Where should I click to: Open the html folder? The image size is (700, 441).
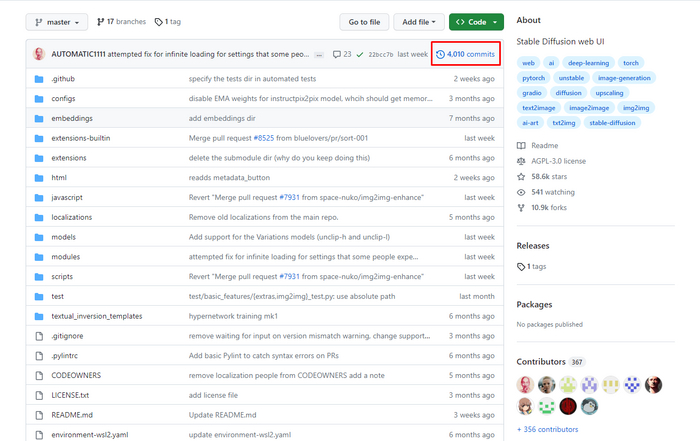(59, 178)
